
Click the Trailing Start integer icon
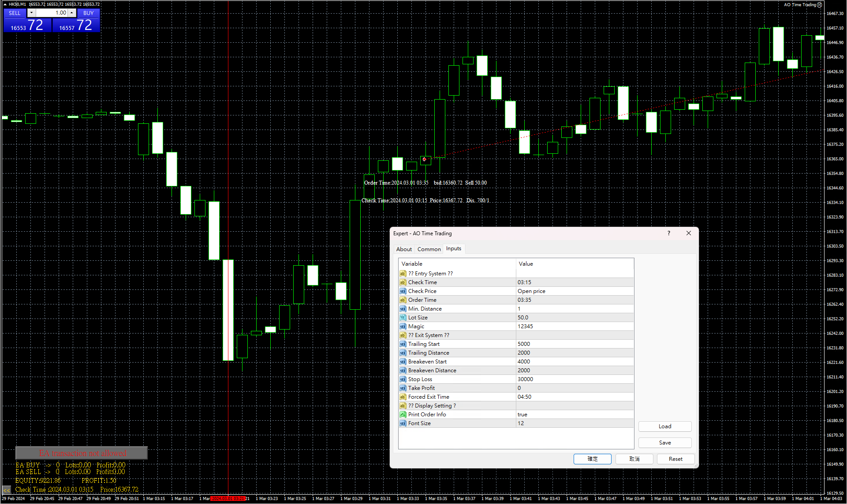(x=403, y=344)
